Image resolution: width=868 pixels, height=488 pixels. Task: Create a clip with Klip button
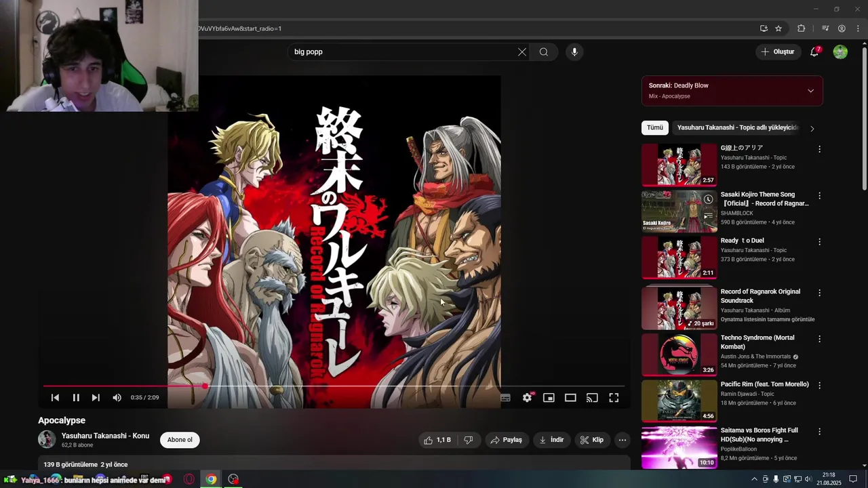[592, 440]
